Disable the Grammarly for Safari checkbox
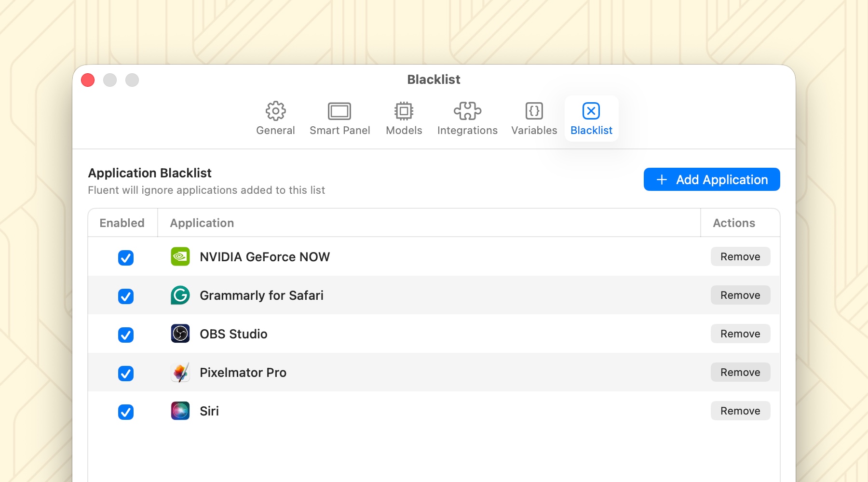Image resolution: width=868 pixels, height=482 pixels. pyautogui.click(x=126, y=296)
